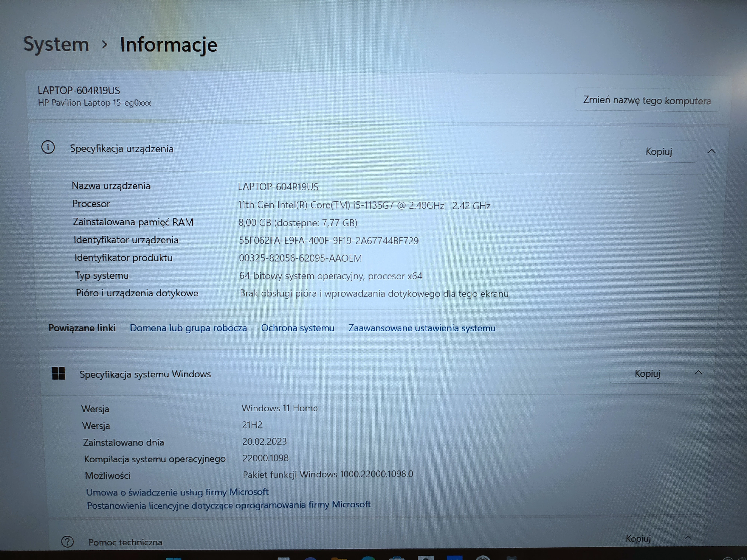
Task: Click Identyfikator urządzenia label
Action: pyautogui.click(x=126, y=240)
